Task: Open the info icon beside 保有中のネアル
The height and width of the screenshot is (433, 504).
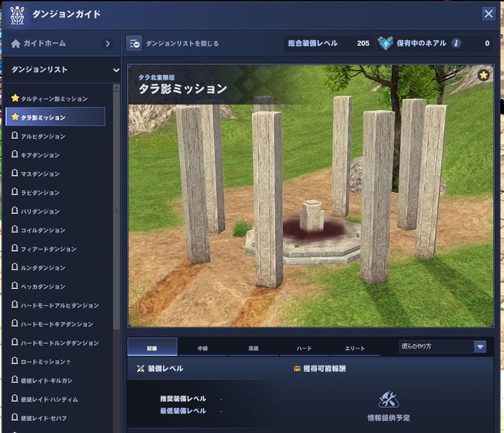Action: pos(456,43)
